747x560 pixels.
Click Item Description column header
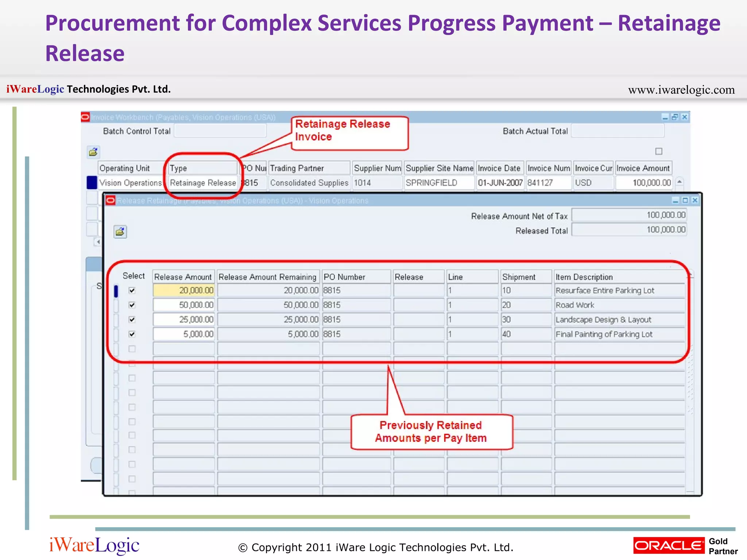click(619, 277)
